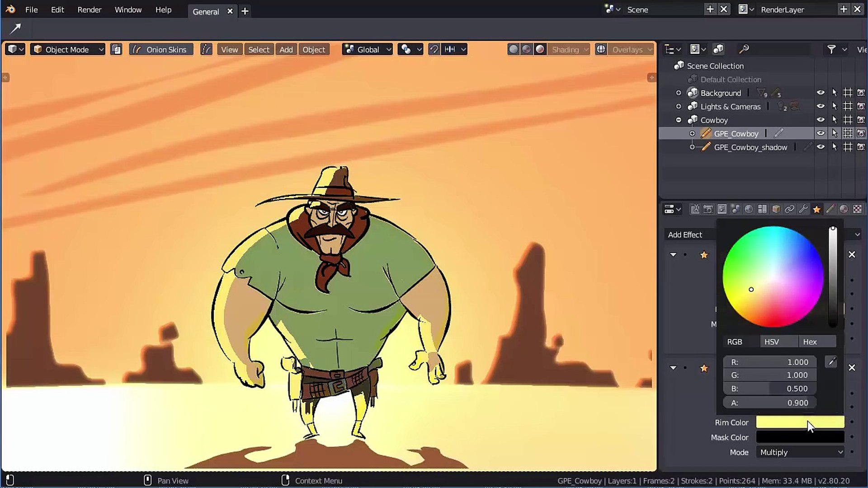Click the Object menu in viewport

[x=314, y=49]
